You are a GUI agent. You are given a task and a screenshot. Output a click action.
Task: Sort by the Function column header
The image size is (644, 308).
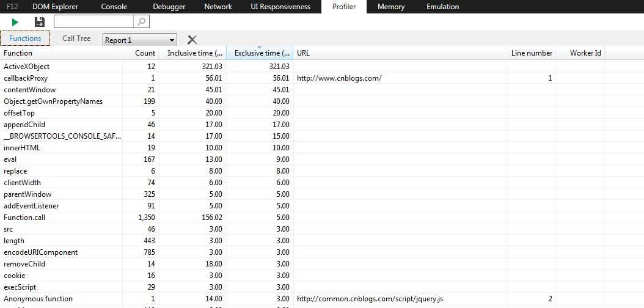(x=61, y=53)
